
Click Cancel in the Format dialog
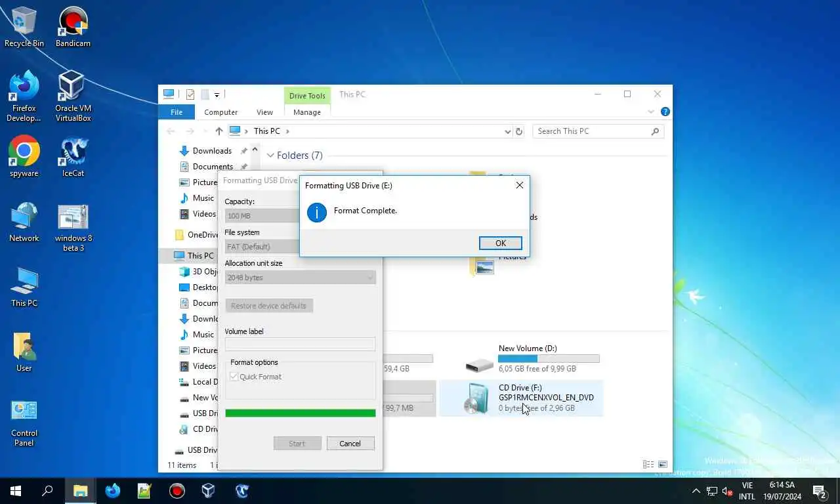350,444
